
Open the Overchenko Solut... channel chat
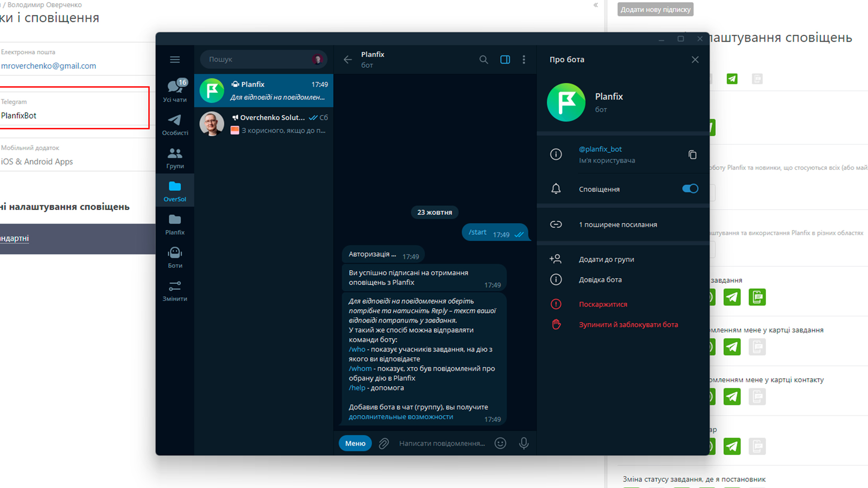(x=264, y=124)
